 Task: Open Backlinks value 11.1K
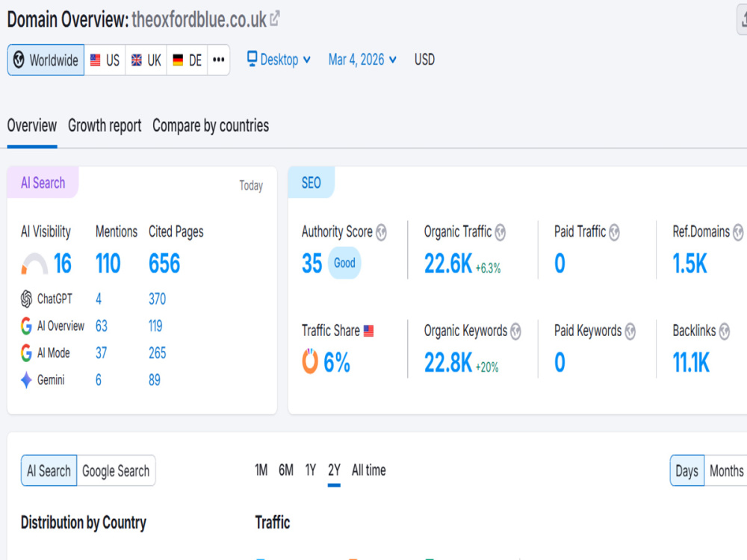tap(691, 362)
